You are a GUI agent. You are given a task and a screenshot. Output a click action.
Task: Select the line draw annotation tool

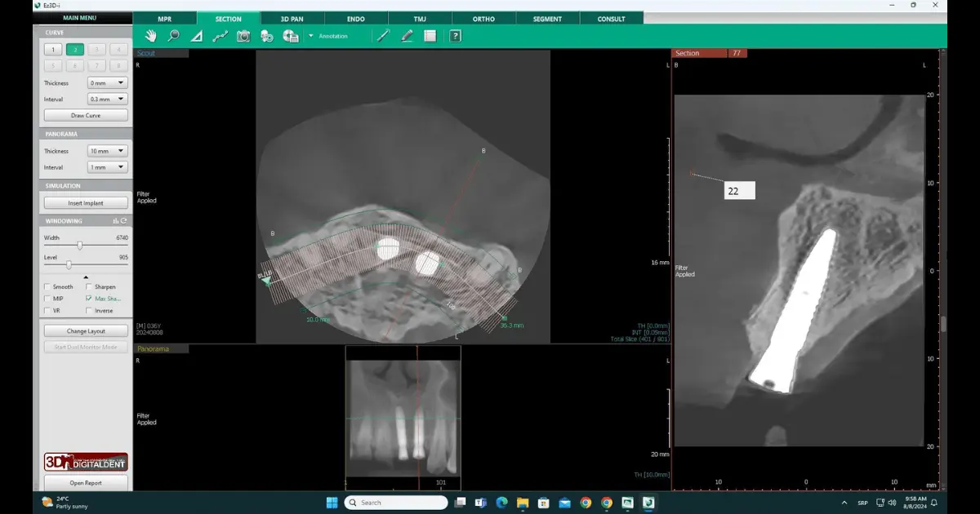383,36
